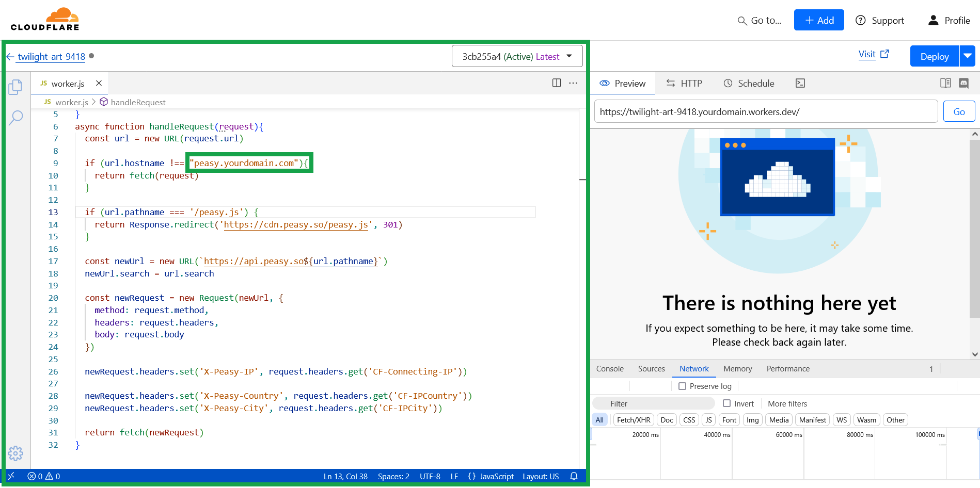The height and width of the screenshot is (488, 980).
Task: Click the errors and warnings indicator in status bar
Action: click(x=44, y=476)
